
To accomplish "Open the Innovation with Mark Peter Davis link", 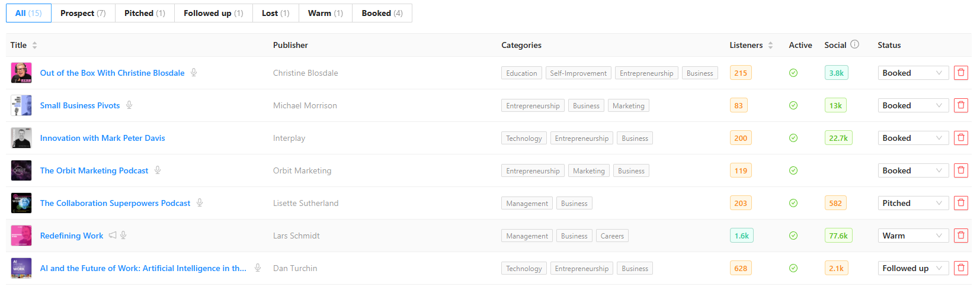I will tap(103, 138).
